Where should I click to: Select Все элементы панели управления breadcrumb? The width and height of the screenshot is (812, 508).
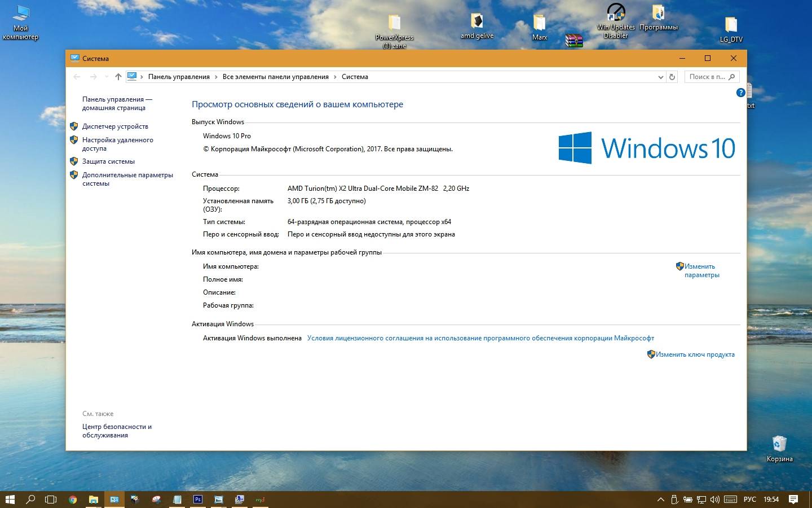coord(275,77)
